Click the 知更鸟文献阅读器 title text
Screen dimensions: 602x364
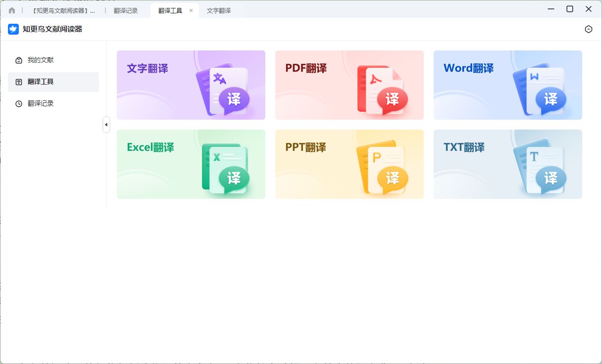tap(52, 29)
